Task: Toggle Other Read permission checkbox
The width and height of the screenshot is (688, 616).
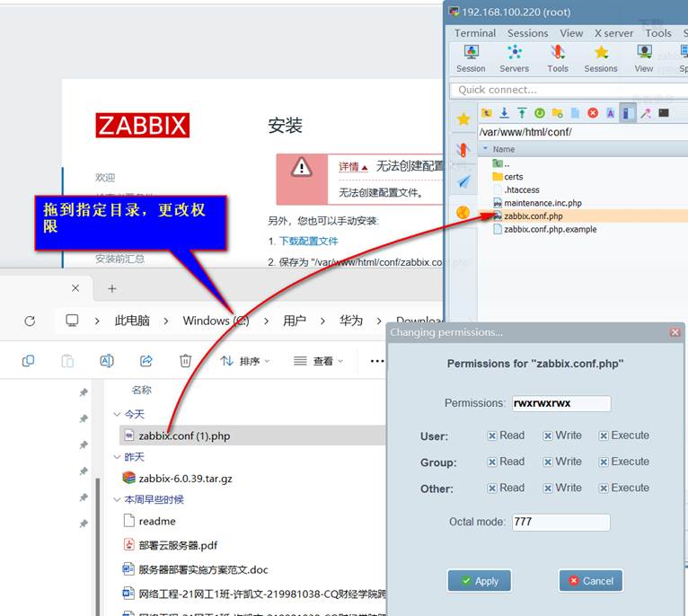Action: (492, 488)
